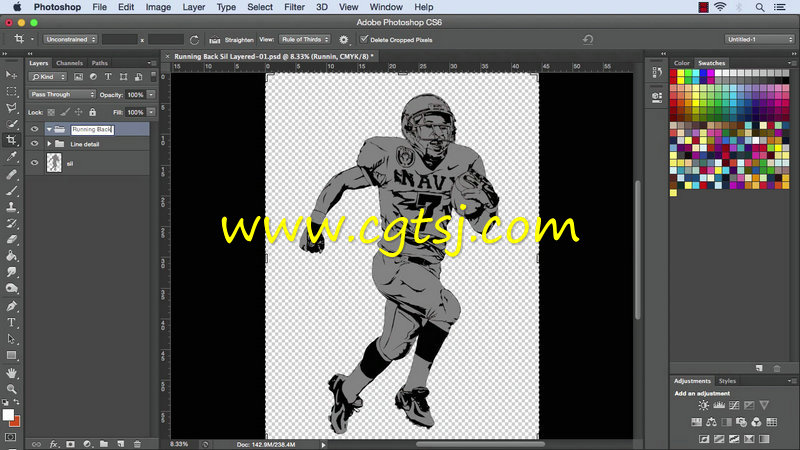
Task: Select the Crop tool in toolbox
Action: [x=11, y=140]
